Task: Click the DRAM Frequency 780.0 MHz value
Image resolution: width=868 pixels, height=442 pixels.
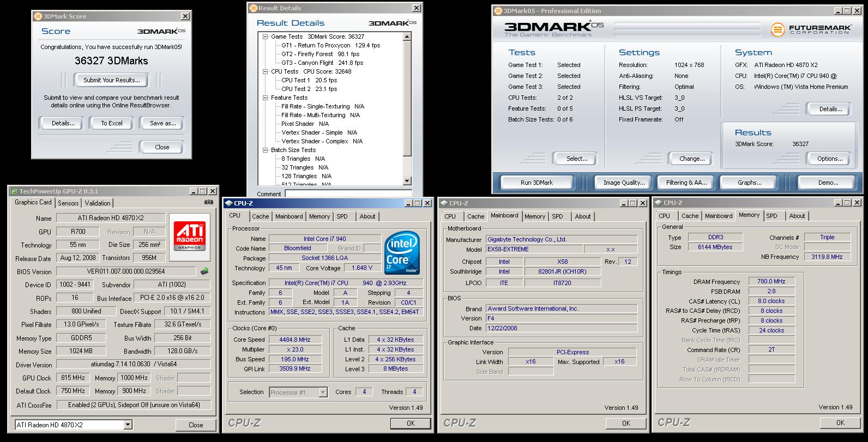Action: click(x=771, y=281)
